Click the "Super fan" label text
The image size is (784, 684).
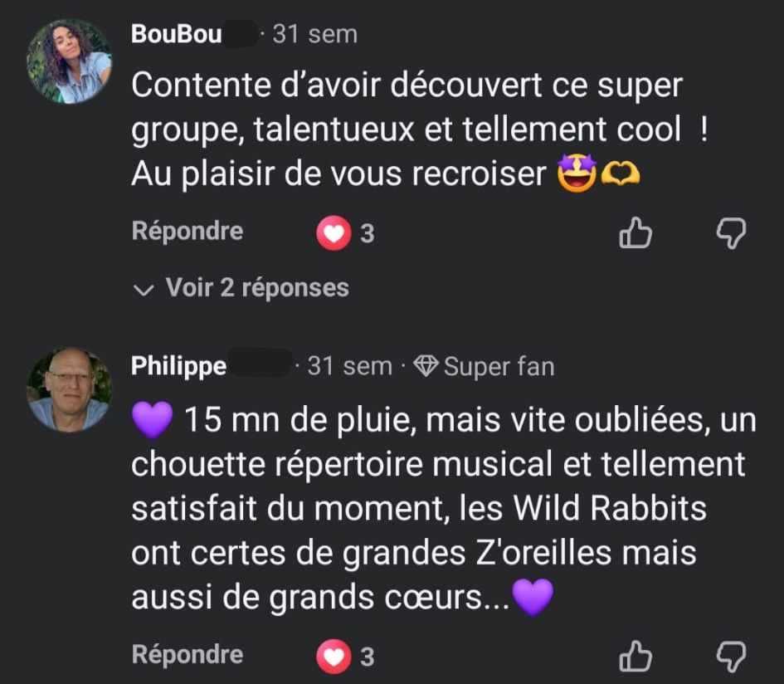(x=499, y=366)
